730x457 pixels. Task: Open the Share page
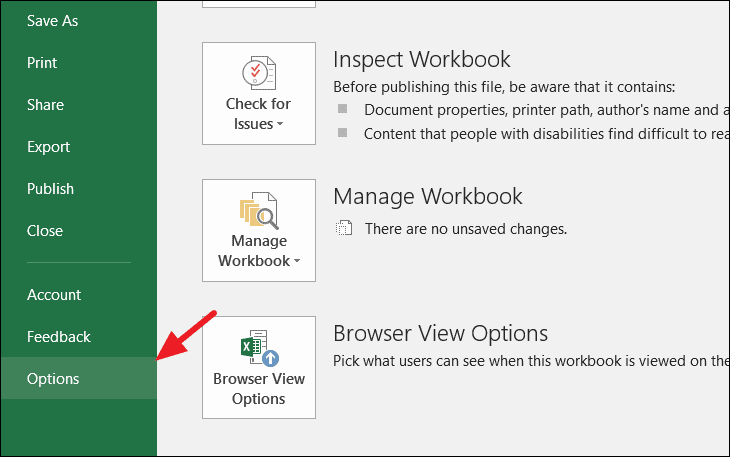(45, 105)
